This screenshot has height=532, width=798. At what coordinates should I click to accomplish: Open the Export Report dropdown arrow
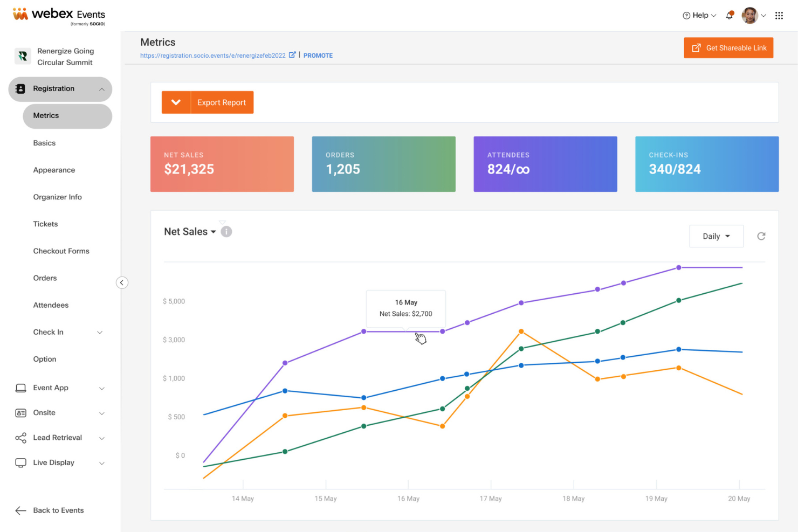pos(176,102)
